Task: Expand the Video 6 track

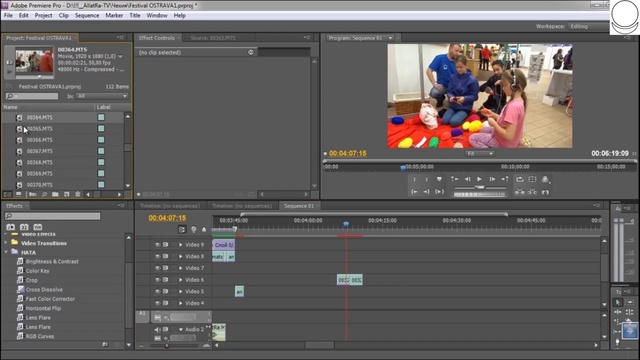Action: [180, 280]
